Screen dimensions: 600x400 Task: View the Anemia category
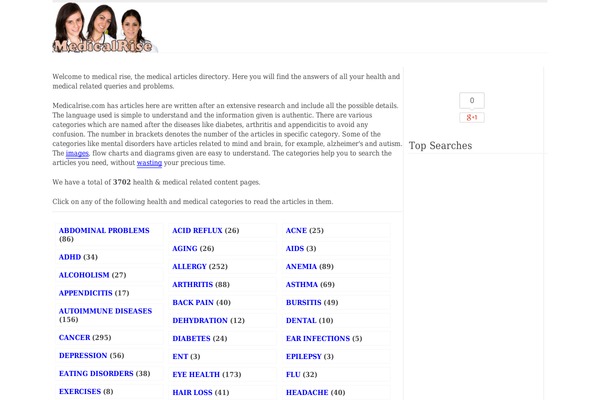point(302,267)
